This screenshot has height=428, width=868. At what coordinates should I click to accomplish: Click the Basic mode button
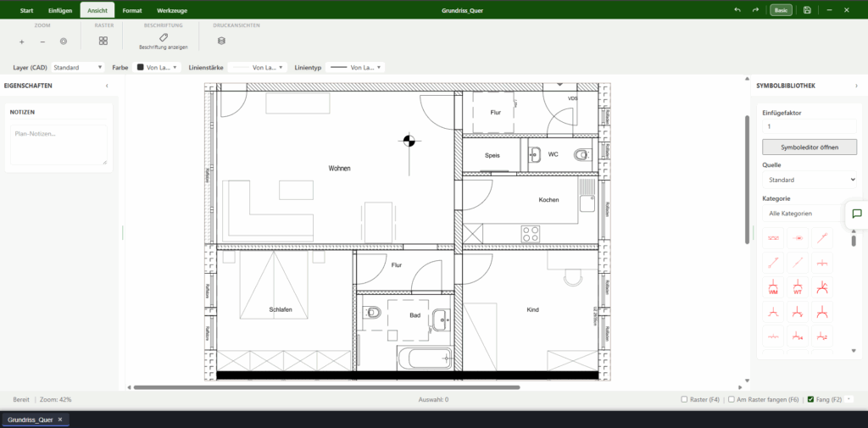click(781, 10)
